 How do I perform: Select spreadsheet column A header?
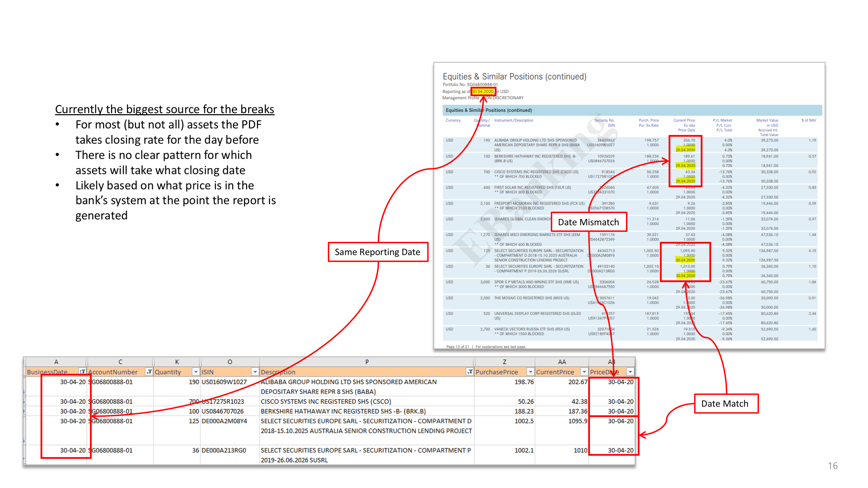pyautogui.click(x=56, y=362)
